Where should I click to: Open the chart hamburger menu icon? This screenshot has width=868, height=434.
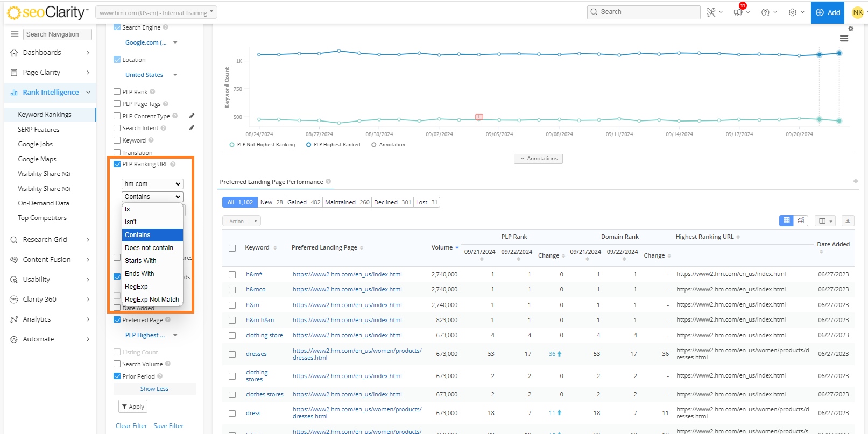coord(844,38)
